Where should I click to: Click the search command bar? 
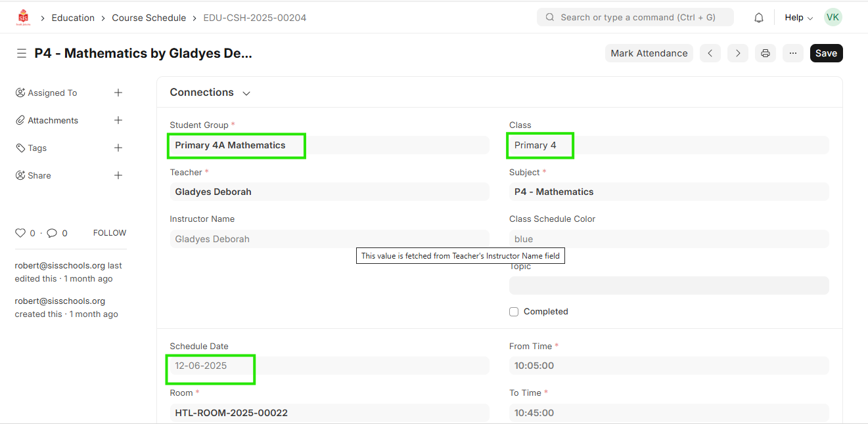click(x=635, y=17)
